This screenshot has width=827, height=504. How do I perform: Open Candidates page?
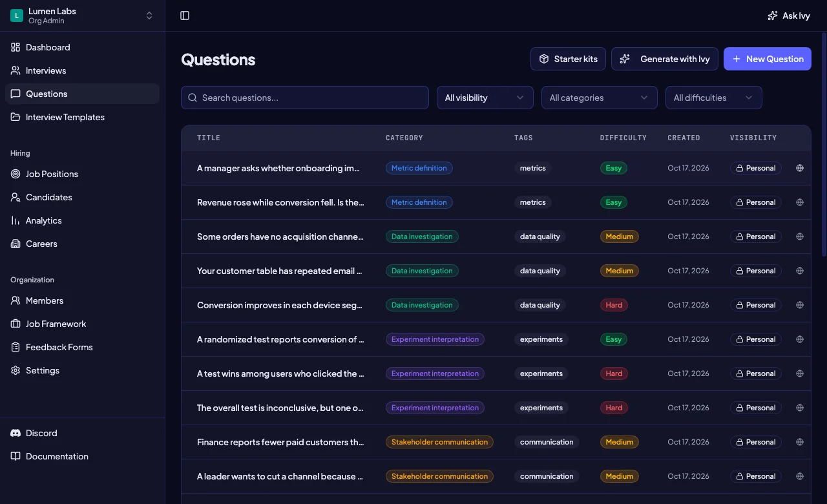tap(82, 197)
